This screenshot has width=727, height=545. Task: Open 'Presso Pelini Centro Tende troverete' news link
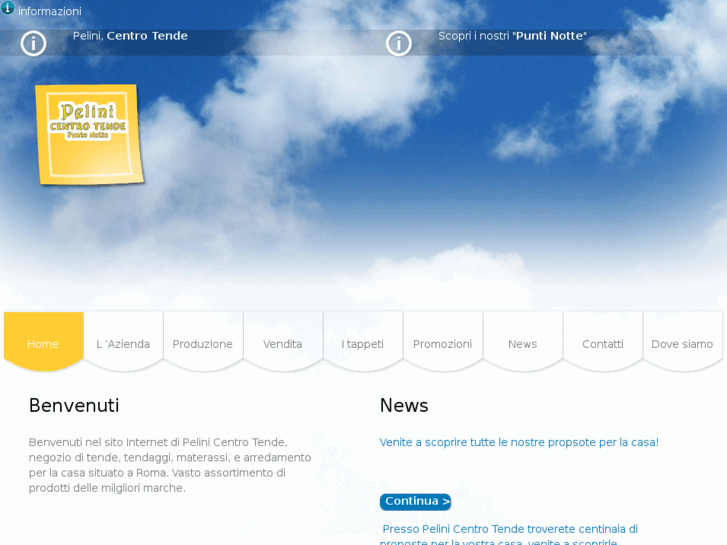(509, 535)
